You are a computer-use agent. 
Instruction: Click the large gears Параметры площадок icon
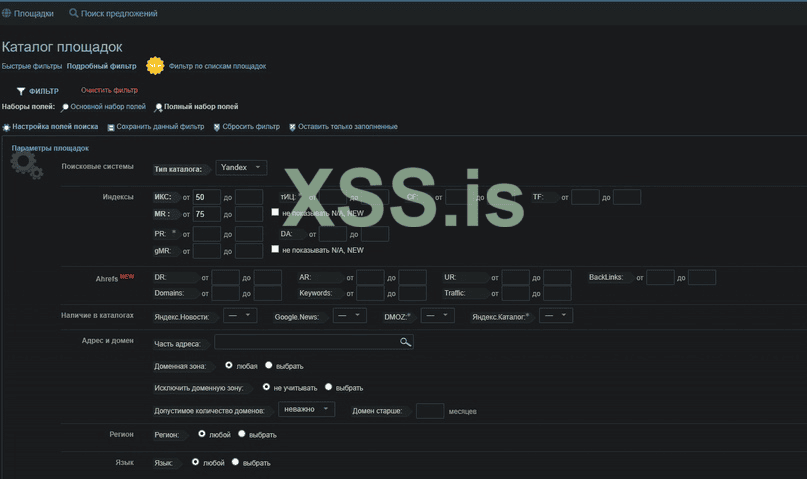click(27, 165)
